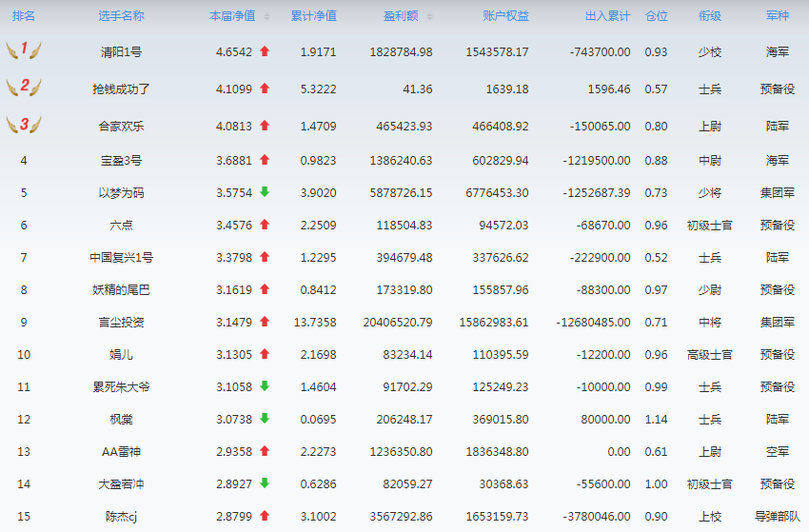Click red up arrow for 抢钱成功了
809x532 pixels.
(265, 89)
